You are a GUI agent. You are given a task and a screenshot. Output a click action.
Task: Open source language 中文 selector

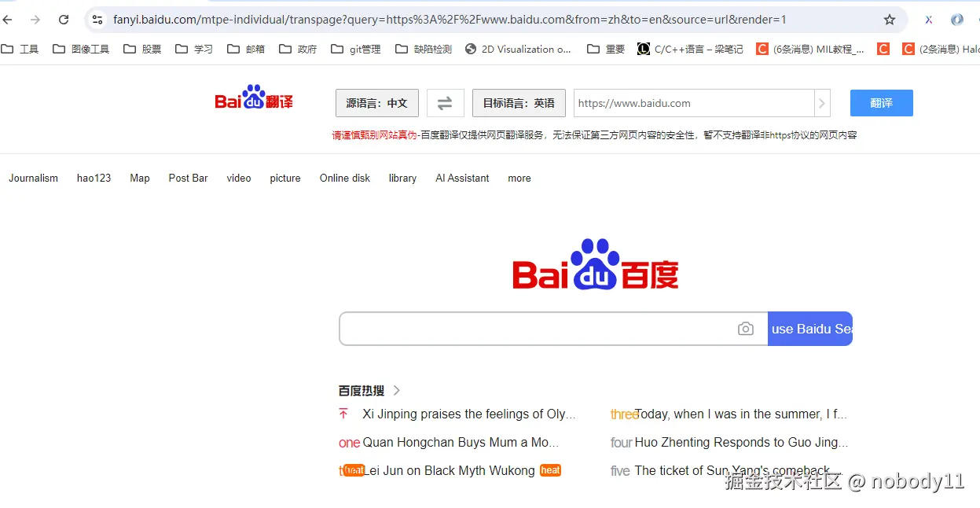377,103
